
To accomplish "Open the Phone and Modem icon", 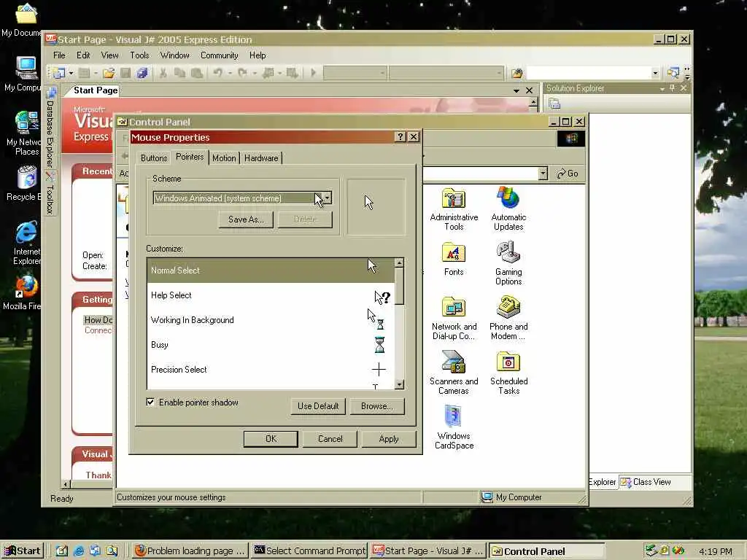I will [508, 318].
